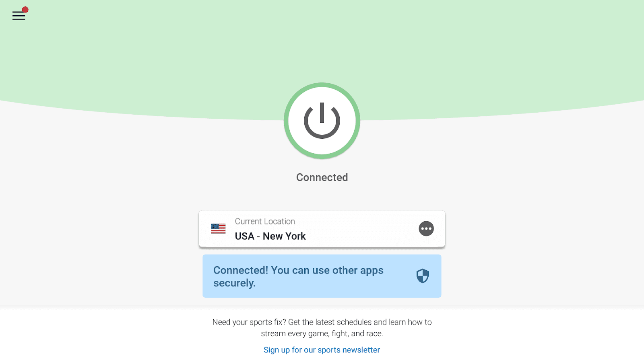The image size is (644, 362).
Task: Open more location options via three-dots button
Action: click(x=426, y=228)
